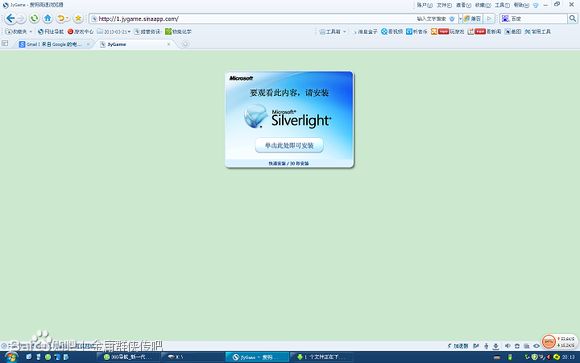Viewport: 580px width, 363px height.
Task: Click the skin icon next to help menu
Action: pos(535,5)
